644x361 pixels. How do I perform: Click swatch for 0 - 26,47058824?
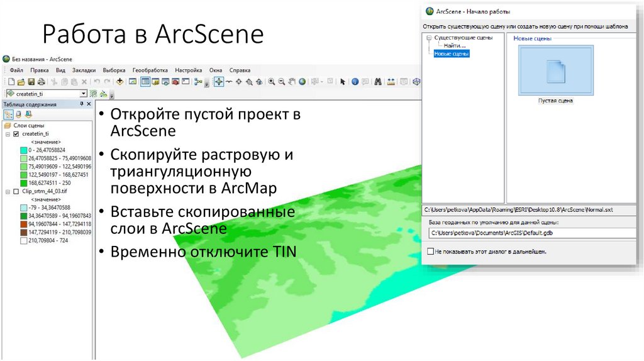click(x=24, y=150)
